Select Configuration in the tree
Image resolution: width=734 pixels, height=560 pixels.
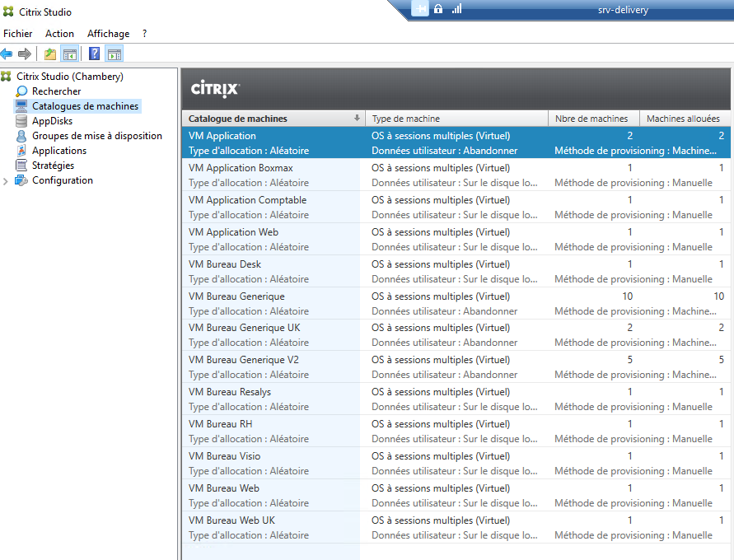pyautogui.click(x=63, y=180)
